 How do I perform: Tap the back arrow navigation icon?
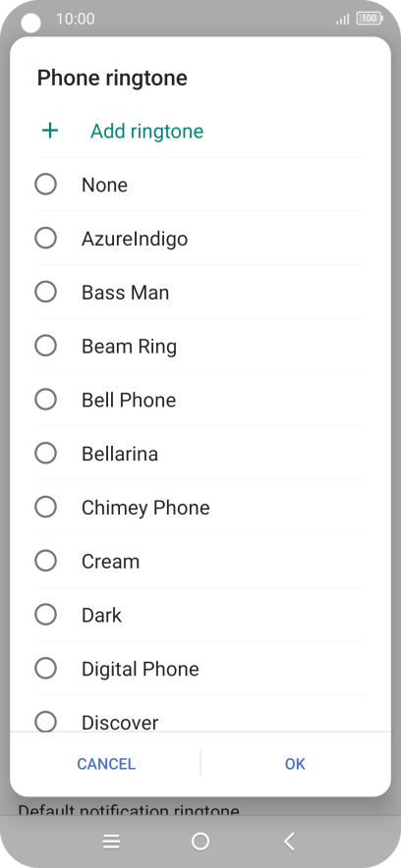(289, 842)
